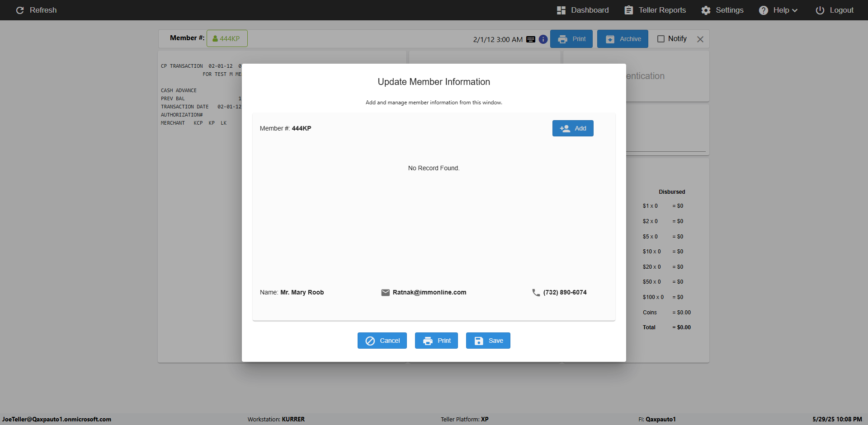
Task: Click the Teller Platform XP status entry
Action: [465, 419]
